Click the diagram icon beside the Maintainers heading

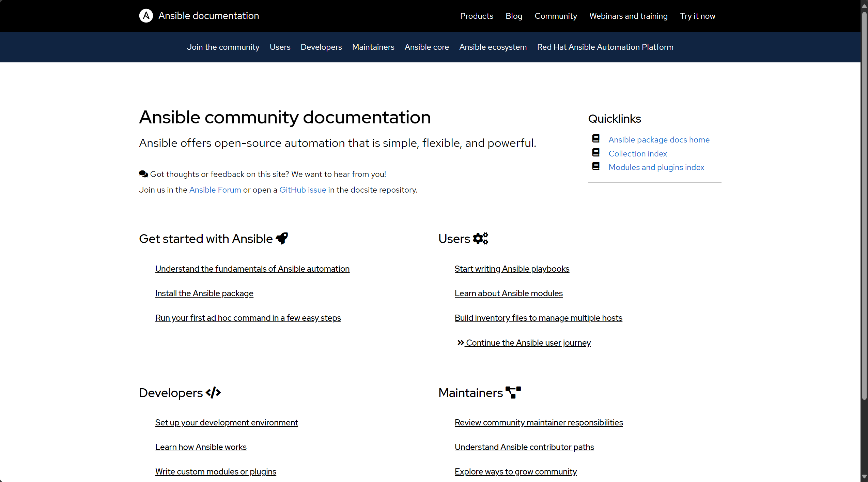pos(513,392)
